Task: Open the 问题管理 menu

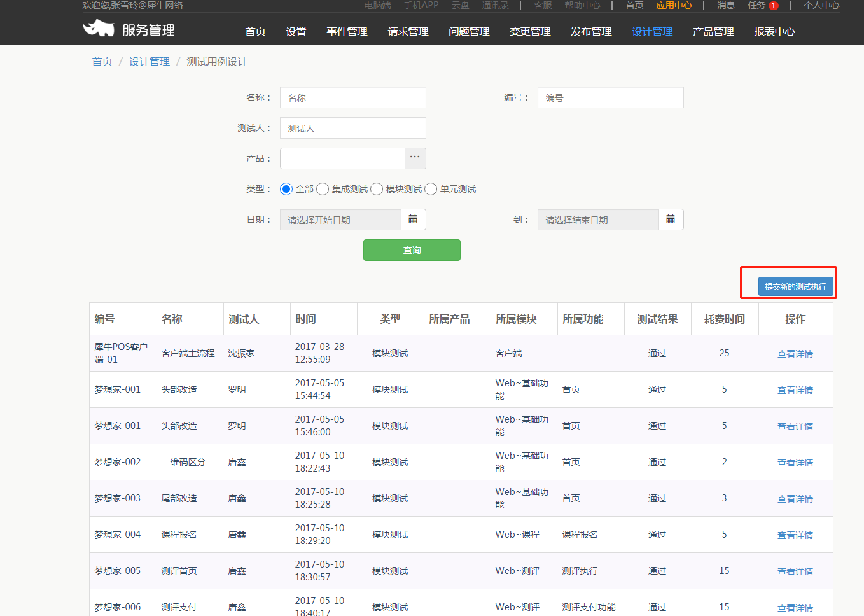Action: click(x=469, y=31)
